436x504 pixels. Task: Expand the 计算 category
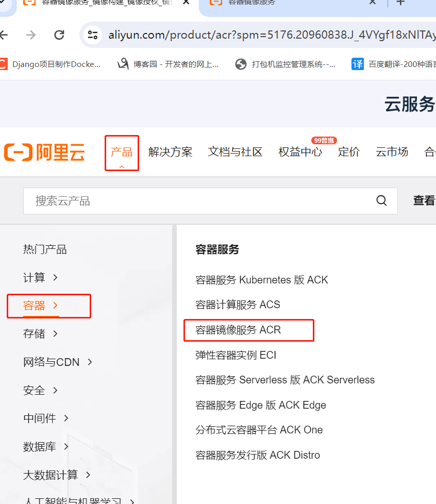40,277
